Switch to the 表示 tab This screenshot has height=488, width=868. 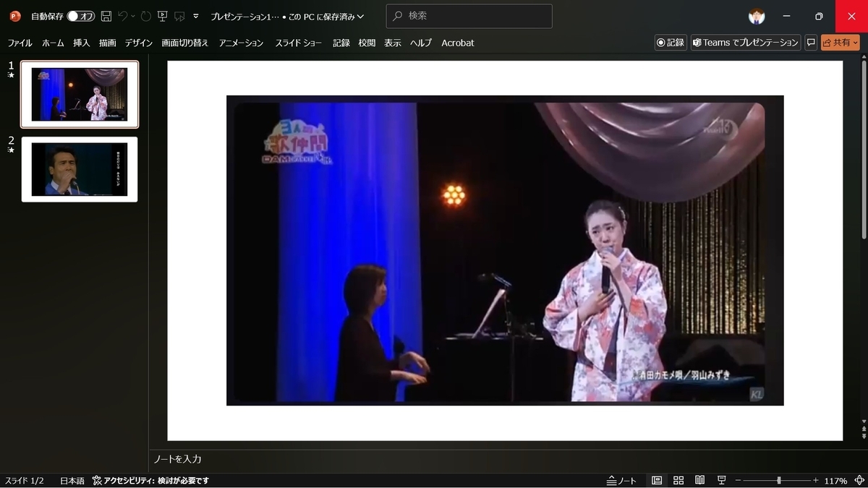coord(393,43)
